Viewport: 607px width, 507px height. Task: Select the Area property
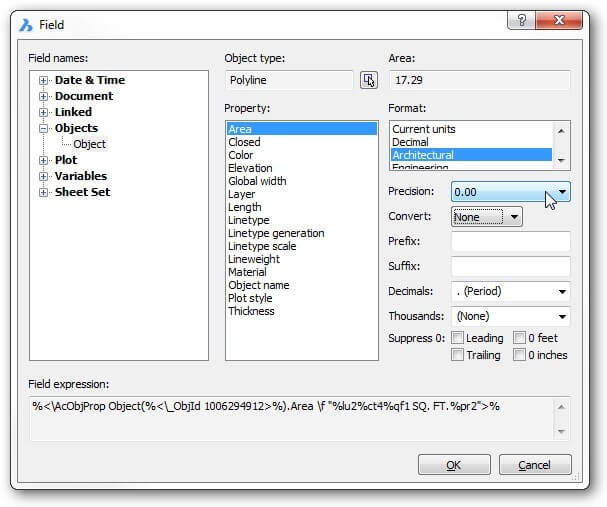click(x=302, y=129)
